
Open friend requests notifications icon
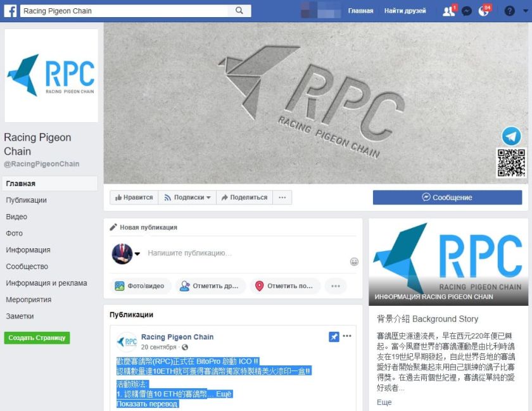click(x=449, y=11)
